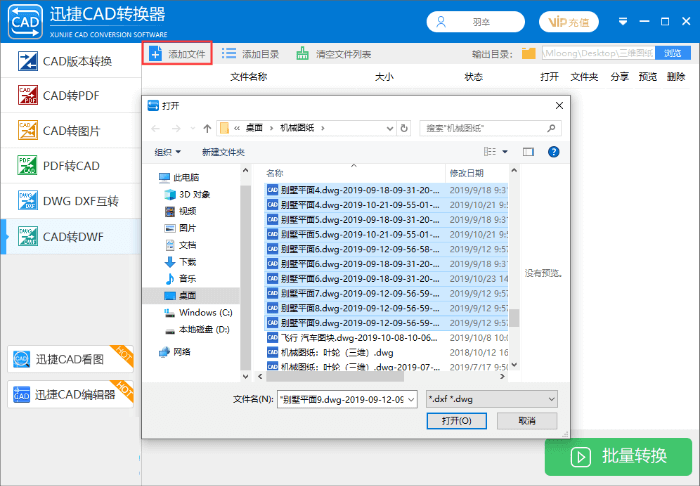The height and width of the screenshot is (486, 700).
Task: Click the user account avatar icon
Action: [441, 22]
